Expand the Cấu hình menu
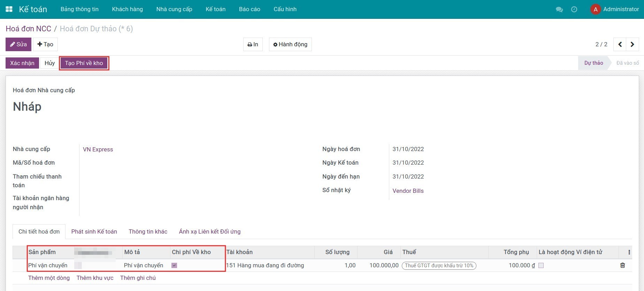Image resolution: width=644 pixels, height=291 pixels. tap(285, 9)
